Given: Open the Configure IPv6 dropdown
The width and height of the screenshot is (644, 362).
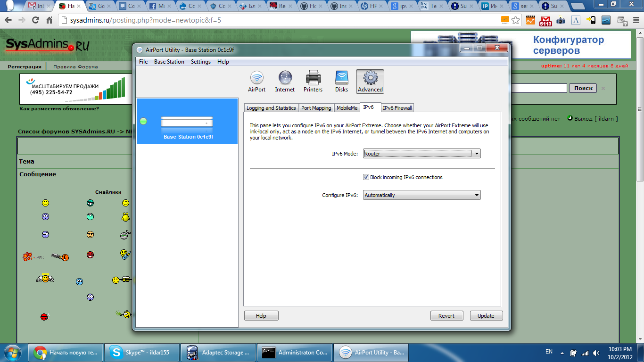Looking at the screenshot, I should (422, 195).
